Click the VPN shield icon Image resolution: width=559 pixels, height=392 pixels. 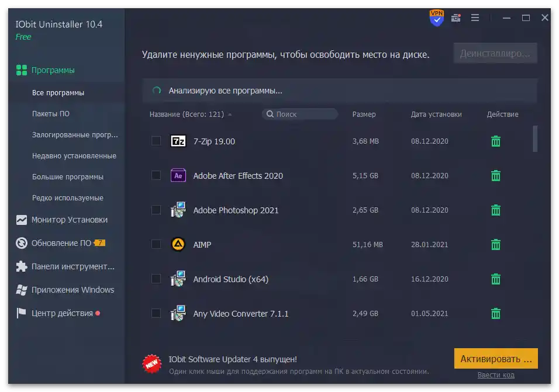tap(436, 18)
